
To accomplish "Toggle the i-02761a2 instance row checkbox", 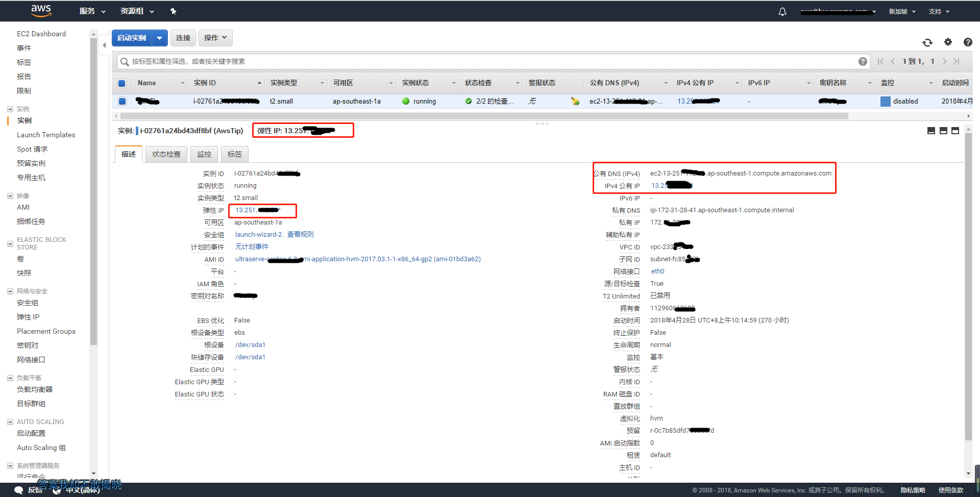I will click(122, 101).
